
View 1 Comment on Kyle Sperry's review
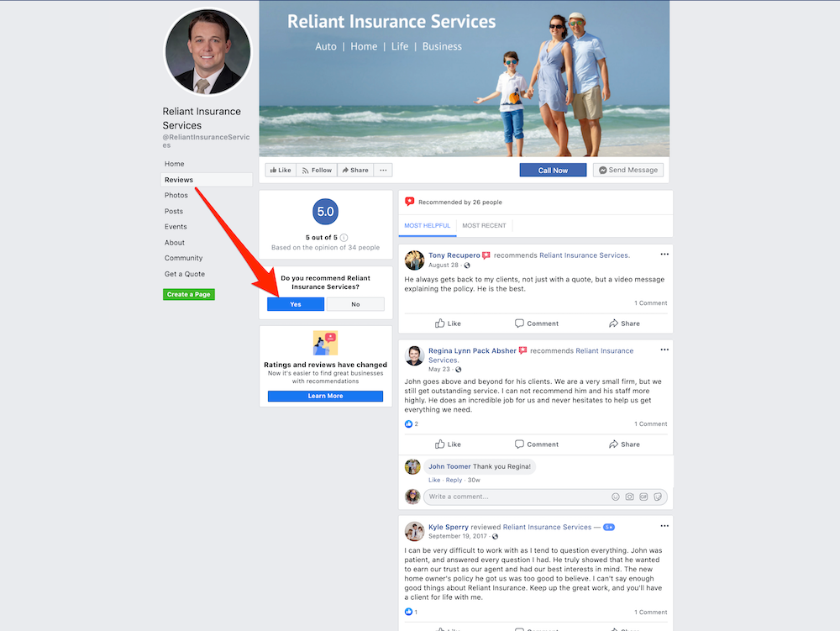coord(651,613)
